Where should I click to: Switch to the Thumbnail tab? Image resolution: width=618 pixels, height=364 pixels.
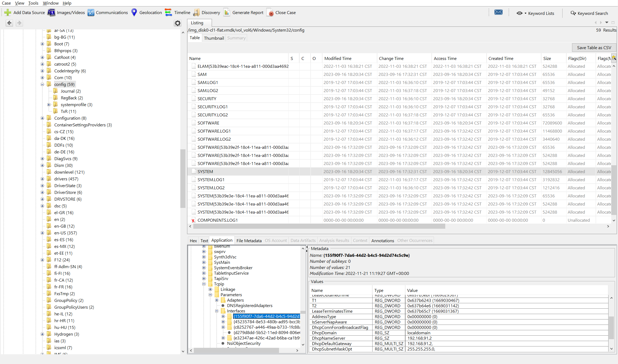point(214,38)
